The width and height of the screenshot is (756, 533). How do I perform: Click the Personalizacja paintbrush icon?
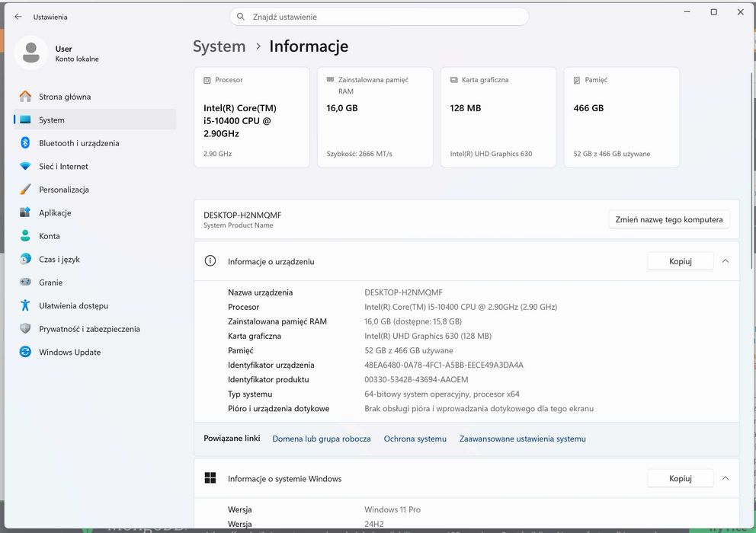click(25, 190)
